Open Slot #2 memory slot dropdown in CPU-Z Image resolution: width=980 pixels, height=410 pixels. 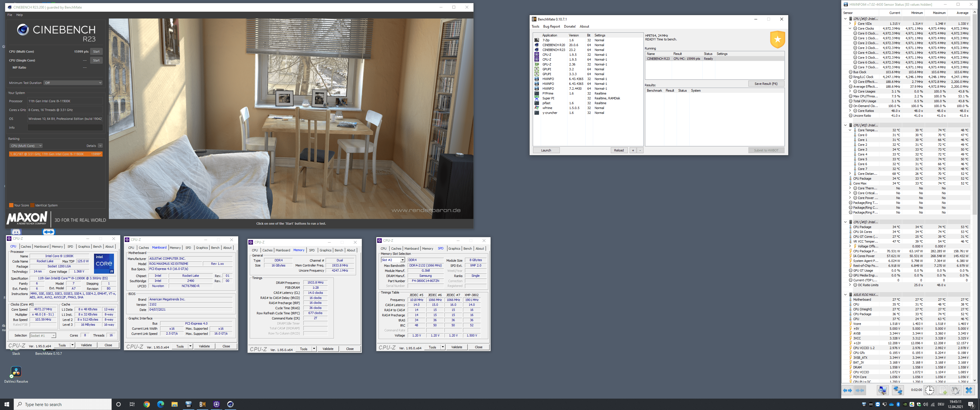393,260
